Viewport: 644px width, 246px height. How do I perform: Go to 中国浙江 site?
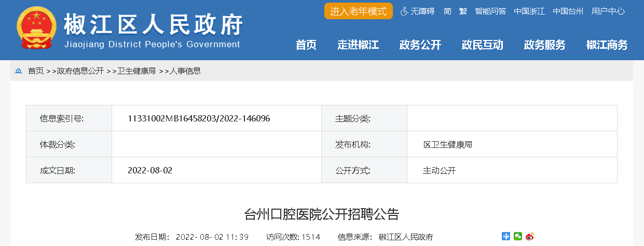[529, 11]
